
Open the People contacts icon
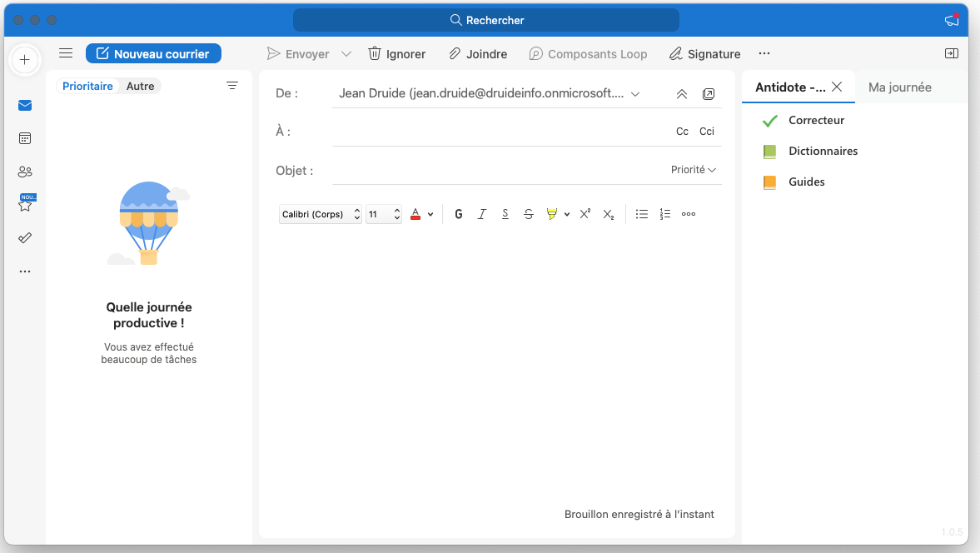pyautogui.click(x=25, y=172)
